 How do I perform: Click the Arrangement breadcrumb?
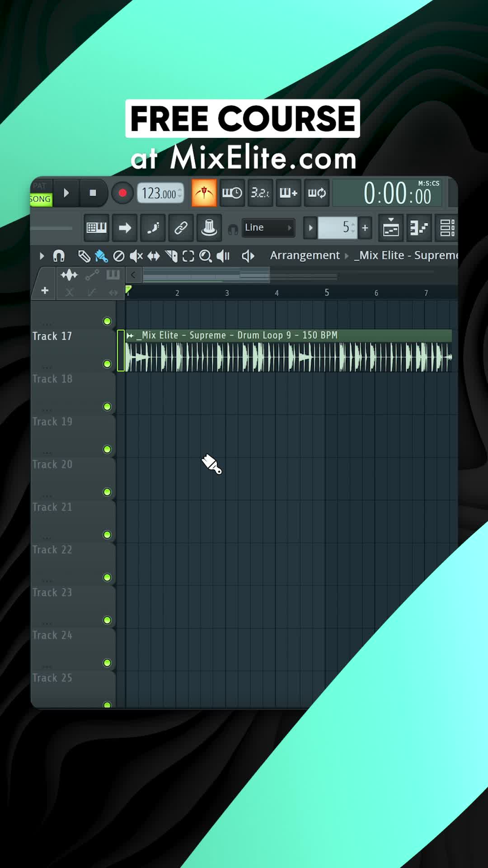pyautogui.click(x=305, y=255)
